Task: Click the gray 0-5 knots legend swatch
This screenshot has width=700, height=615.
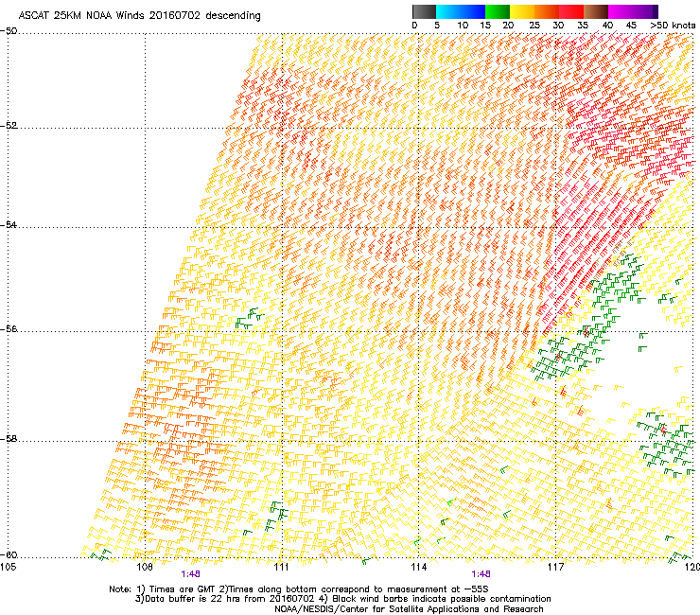Action: click(x=424, y=11)
